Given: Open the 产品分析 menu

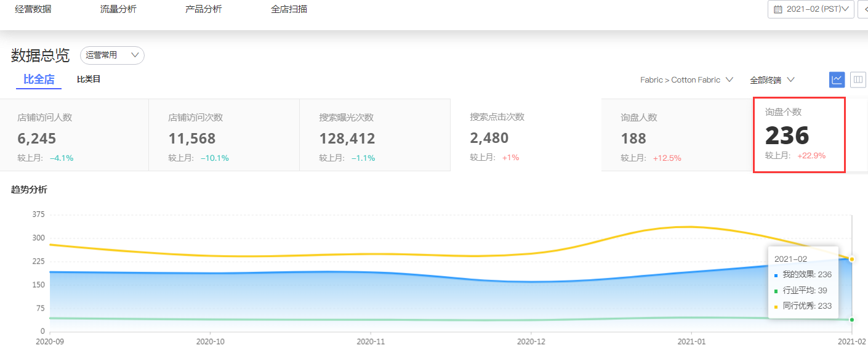Looking at the screenshot, I should 204,9.
